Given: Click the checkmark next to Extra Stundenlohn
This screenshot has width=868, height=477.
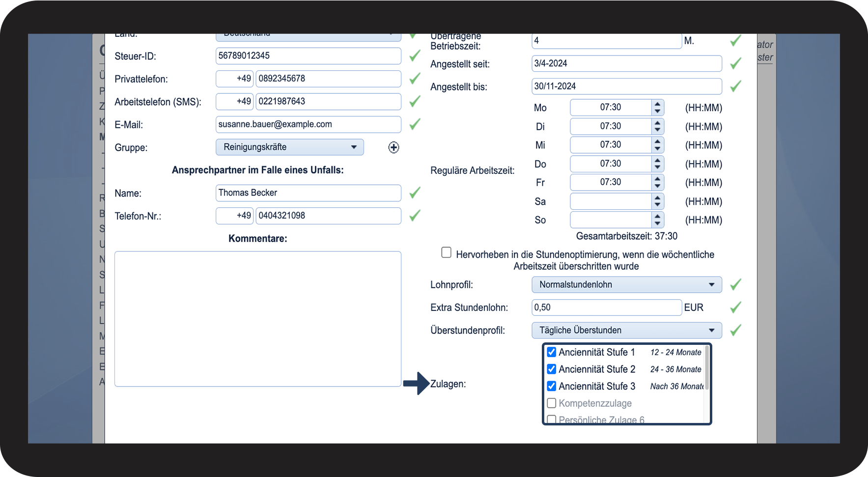Looking at the screenshot, I should 735,308.
